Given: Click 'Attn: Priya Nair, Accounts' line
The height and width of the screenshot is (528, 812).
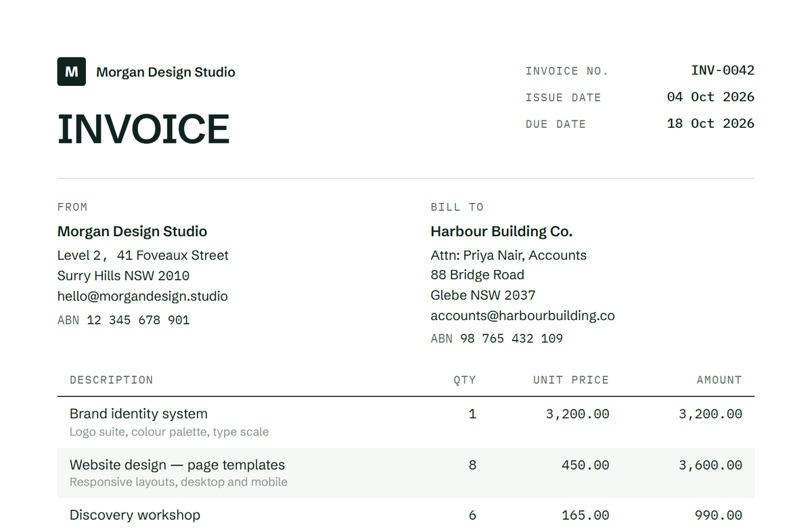Looking at the screenshot, I should point(509,255).
